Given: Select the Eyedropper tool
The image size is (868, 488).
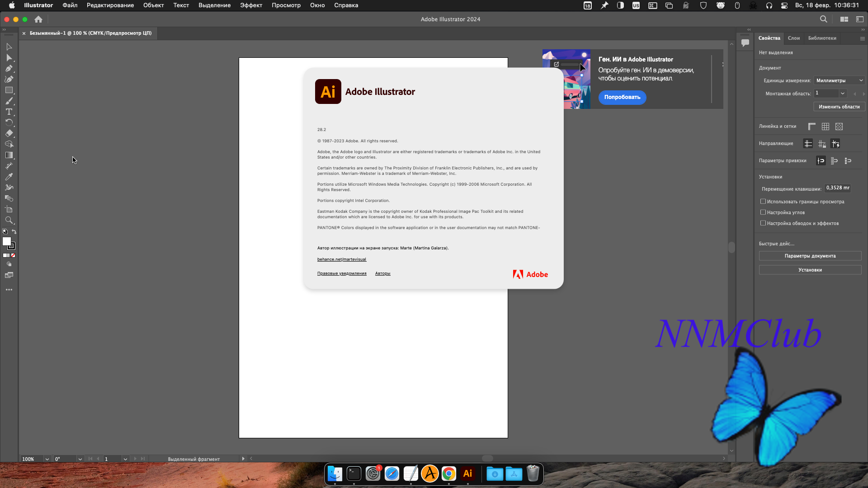Looking at the screenshot, I should (x=9, y=177).
